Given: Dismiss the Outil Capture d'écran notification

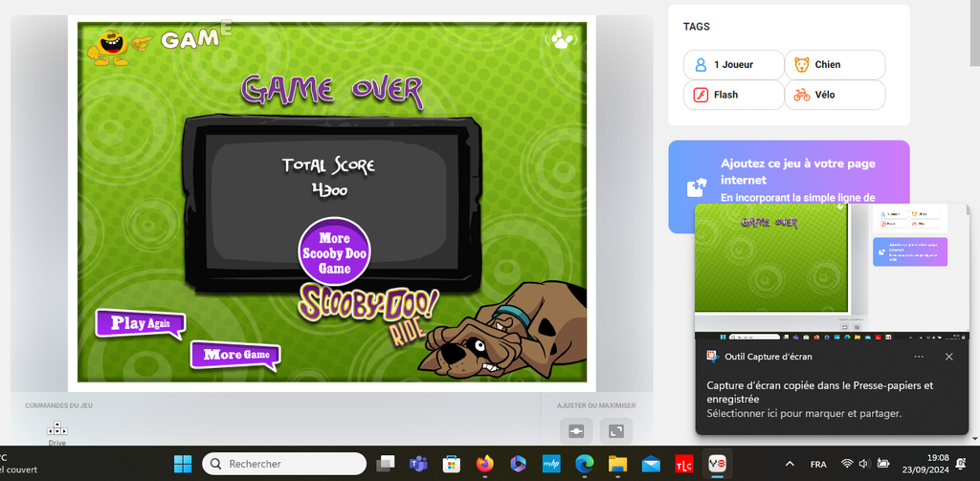Looking at the screenshot, I should pyautogui.click(x=948, y=357).
